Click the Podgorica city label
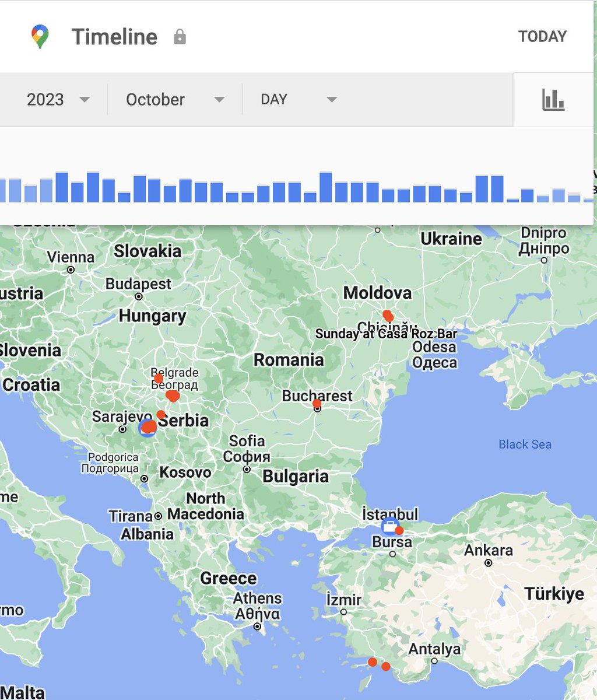 [x=110, y=463]
